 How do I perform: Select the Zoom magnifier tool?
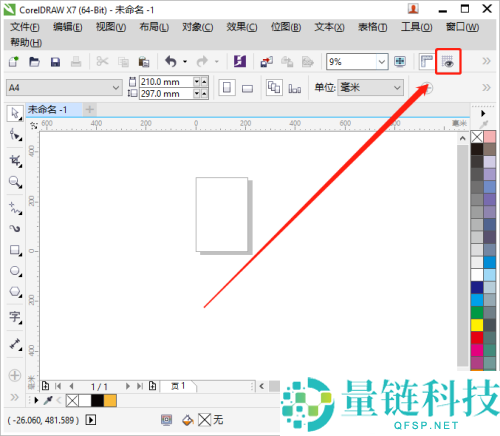15,182
